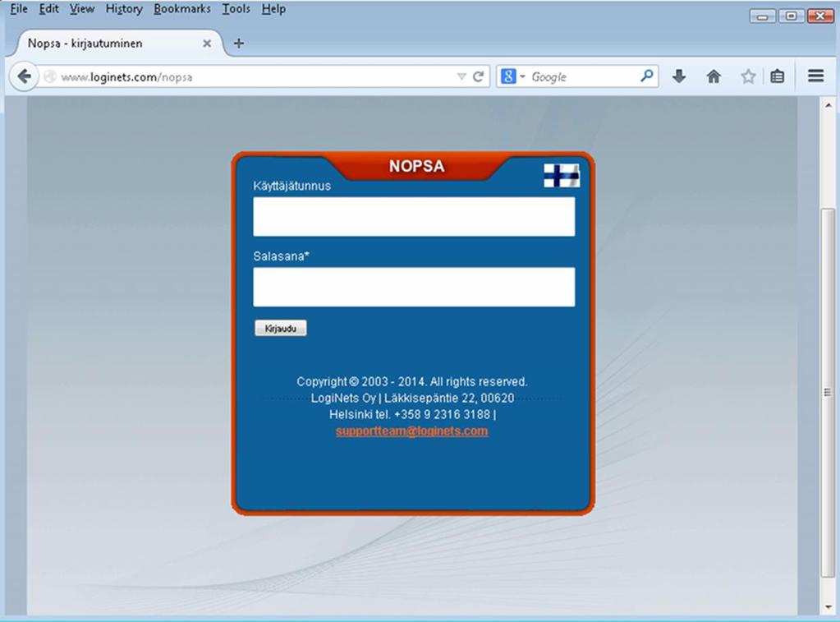
Task: Click the Copyright © 2003 - 2014 text
Action: click(412, 382)
